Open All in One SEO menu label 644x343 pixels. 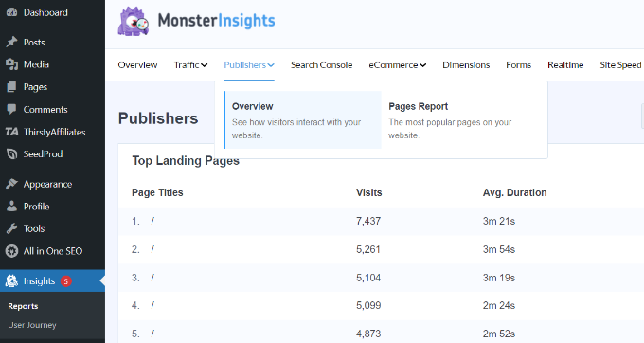[53, 251]
